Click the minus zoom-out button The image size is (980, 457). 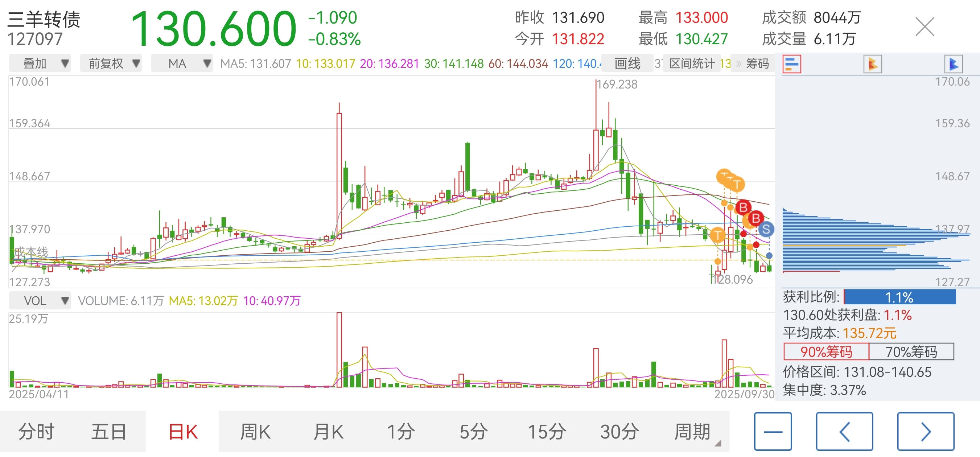pyautogui.click(x=773, y=431)
